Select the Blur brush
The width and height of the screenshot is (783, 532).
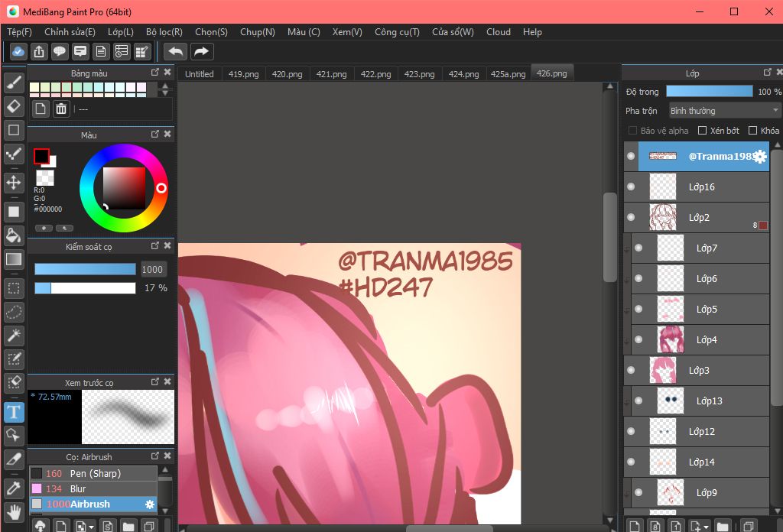[93, 488]
